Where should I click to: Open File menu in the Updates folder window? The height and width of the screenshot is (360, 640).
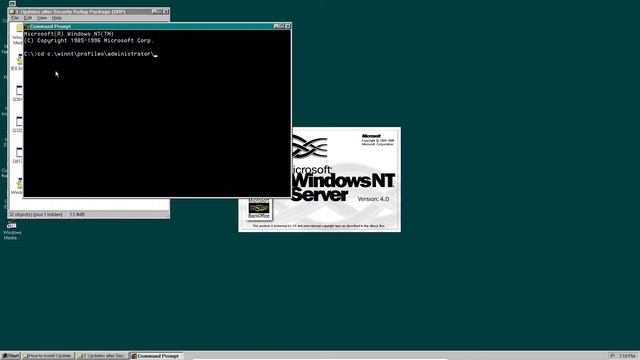pyautogui.click(x=15, y=18)
